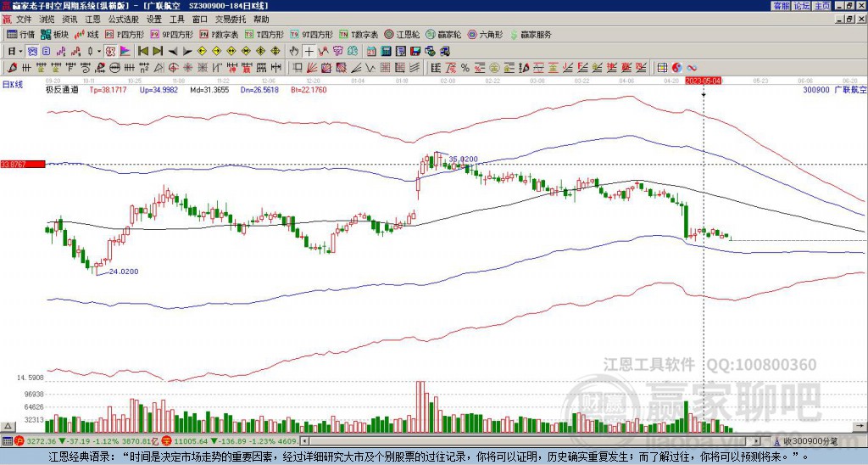Click the floppy disk save icon

[x=415, y=52]
